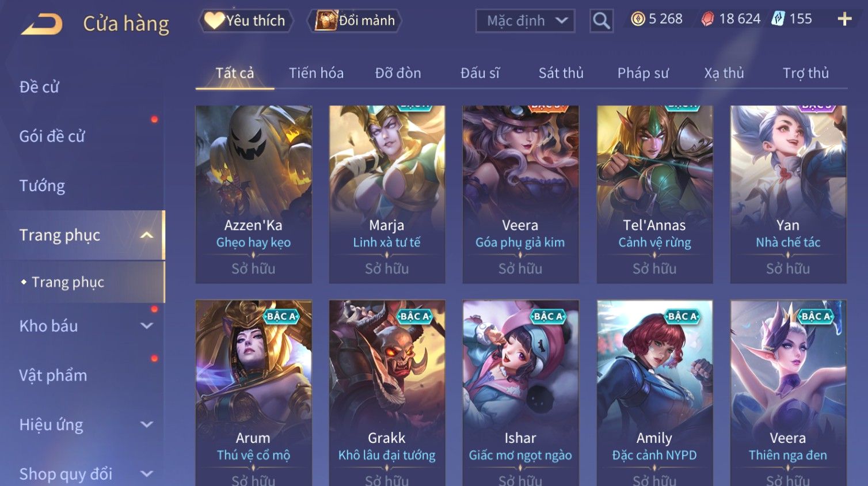Select Amily Đặc cảnh NYPD skin card

tap(654, 393)
